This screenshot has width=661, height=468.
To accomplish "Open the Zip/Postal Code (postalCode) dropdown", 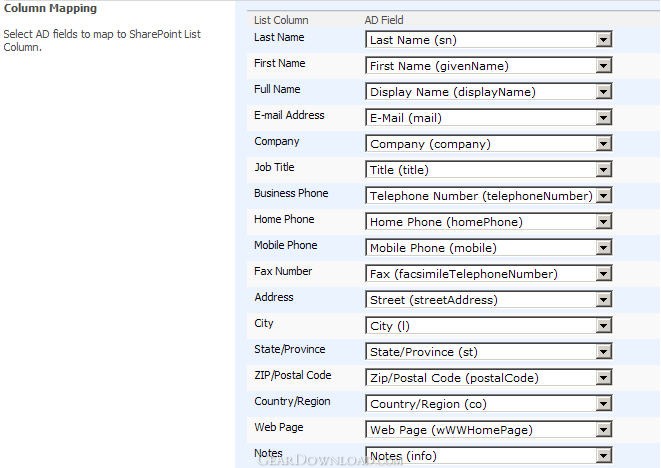I will click(489, 378).
